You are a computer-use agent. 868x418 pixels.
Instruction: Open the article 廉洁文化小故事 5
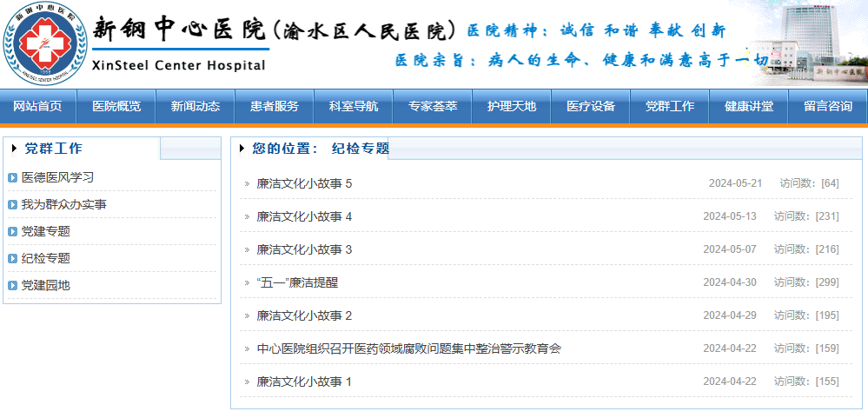tap(304, 183)
